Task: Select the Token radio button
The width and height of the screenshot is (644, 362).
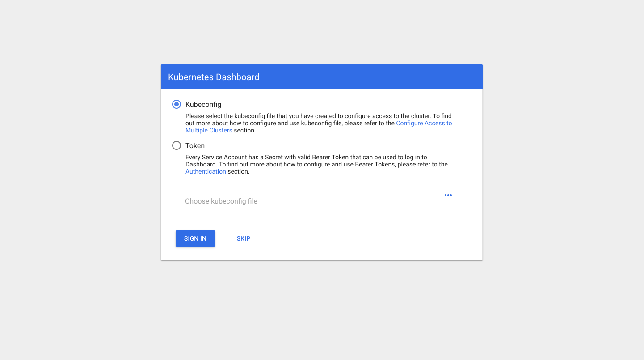Action: [177, 145]
